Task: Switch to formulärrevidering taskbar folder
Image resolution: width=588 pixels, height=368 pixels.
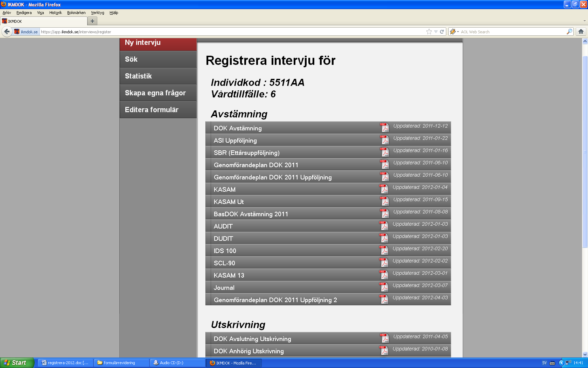Action: coord(121,363)
